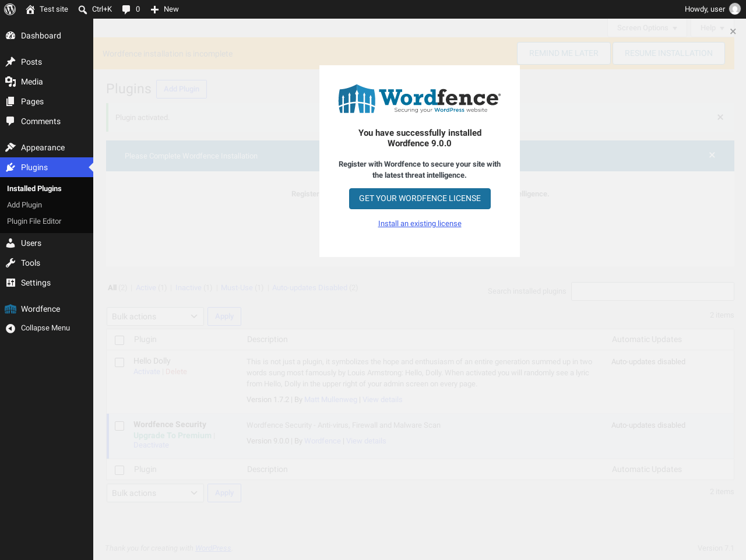Open the top Bulk actions dropdown
Image resolution: width=746 pixels, height=560 pixels.
click(155, 316)
